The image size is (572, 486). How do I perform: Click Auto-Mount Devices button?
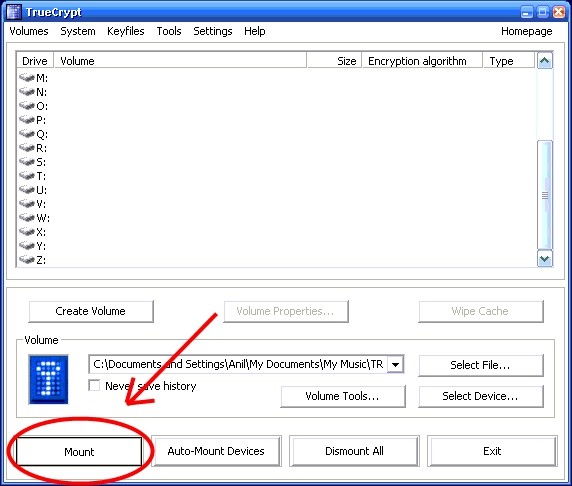(x=216, y=451)
